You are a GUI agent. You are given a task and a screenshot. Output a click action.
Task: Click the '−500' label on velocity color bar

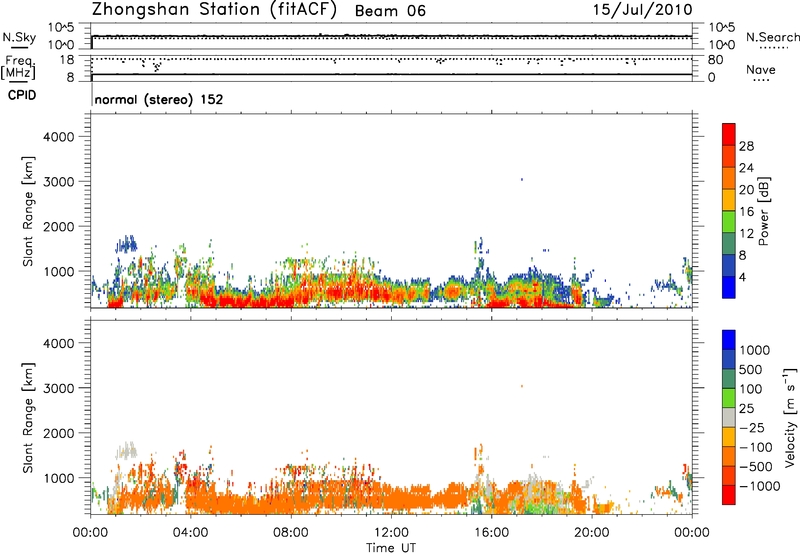(x=756, y=467)
